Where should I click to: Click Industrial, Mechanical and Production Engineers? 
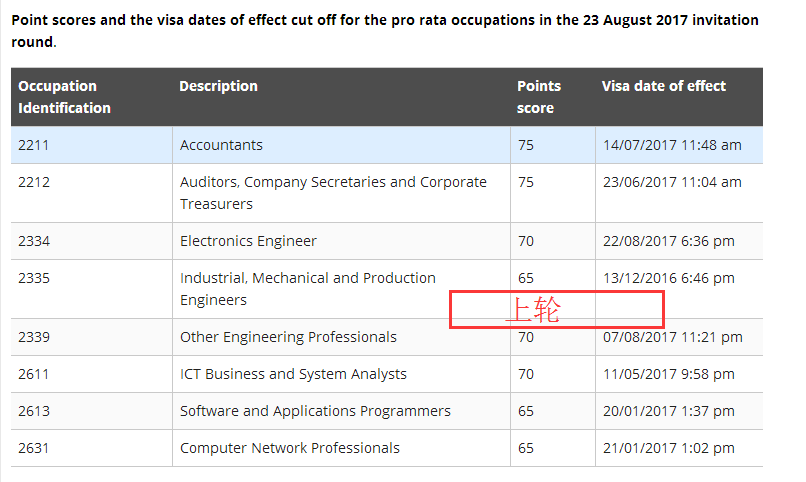point(307,289)
